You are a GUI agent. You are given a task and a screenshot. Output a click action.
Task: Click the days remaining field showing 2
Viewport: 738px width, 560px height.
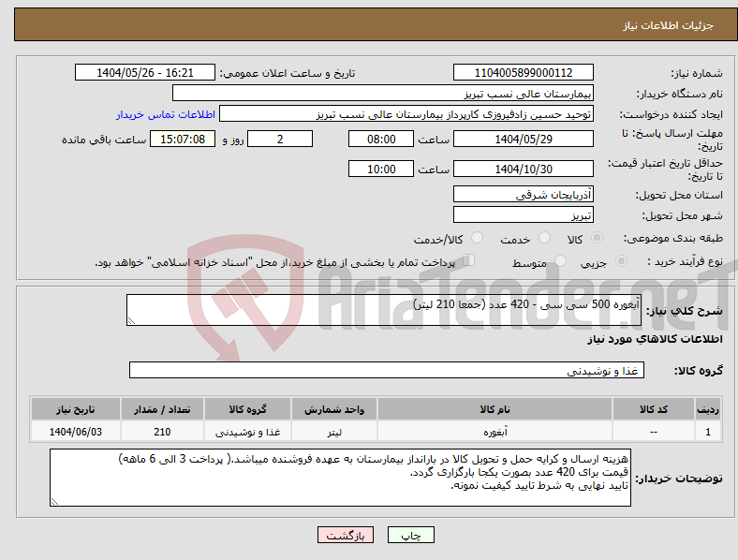pyautogui.click(x=280, y=140)
